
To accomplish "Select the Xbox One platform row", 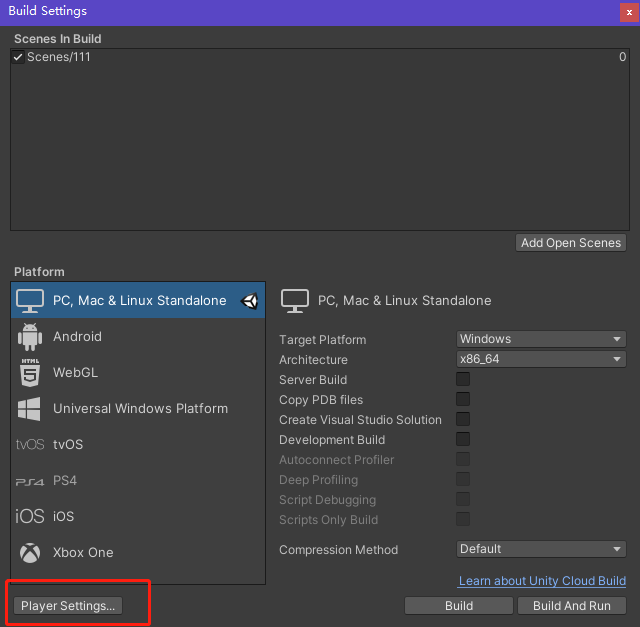I will point(138,552).
